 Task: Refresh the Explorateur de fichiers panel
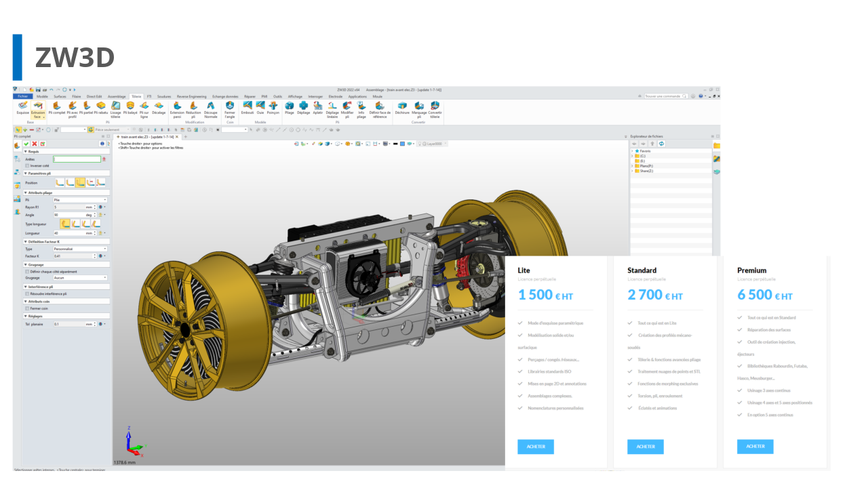[661, 144]
